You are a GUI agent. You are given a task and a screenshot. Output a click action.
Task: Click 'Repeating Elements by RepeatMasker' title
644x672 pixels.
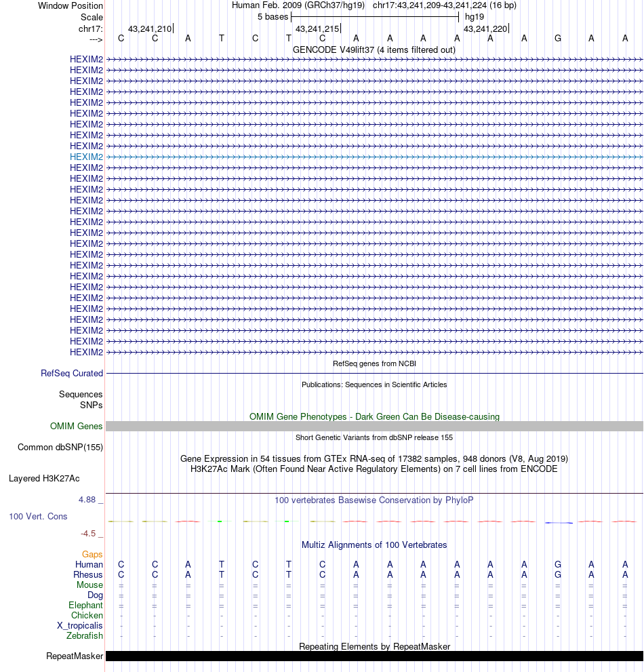coord(374,646)
